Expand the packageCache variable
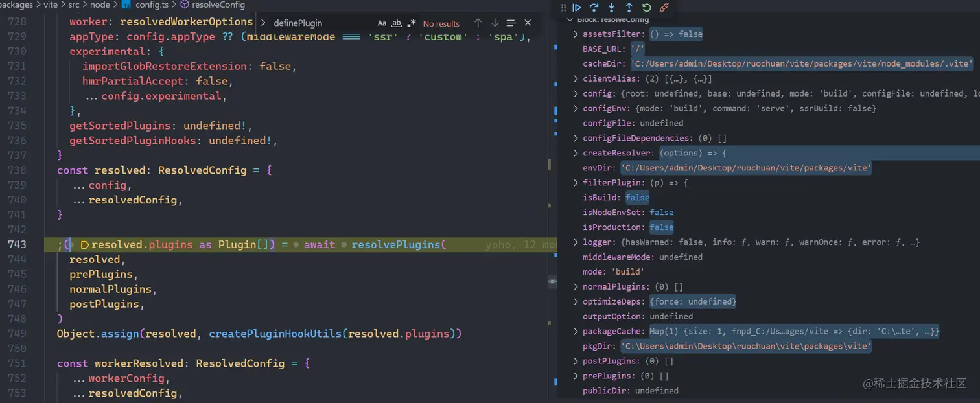Screen dimensions: 980x403 [576, 332]
